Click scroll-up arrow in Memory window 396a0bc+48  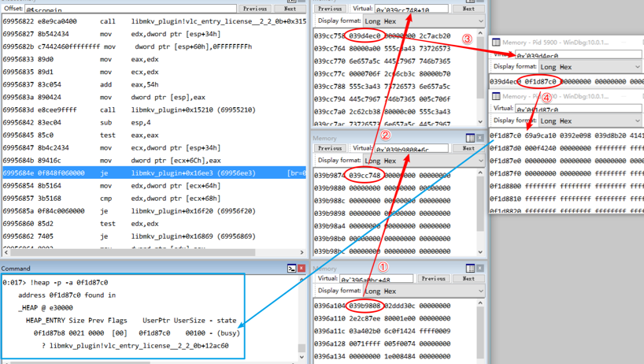480,303
